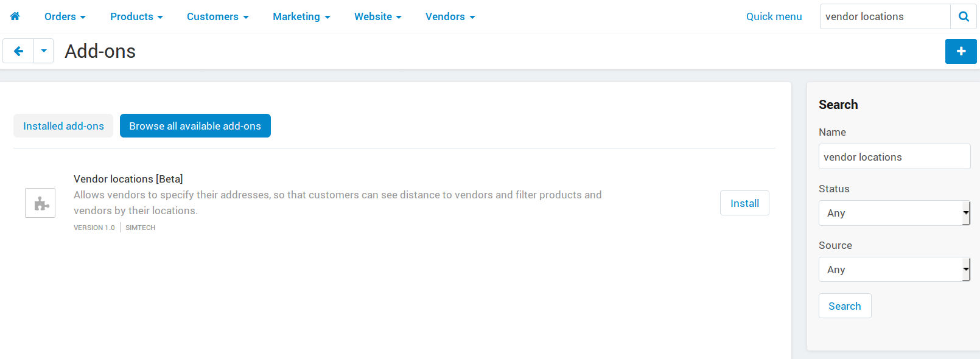Screen dimensions: 980x359
Task: Click the top search magnifier icon
Action: 964,16
